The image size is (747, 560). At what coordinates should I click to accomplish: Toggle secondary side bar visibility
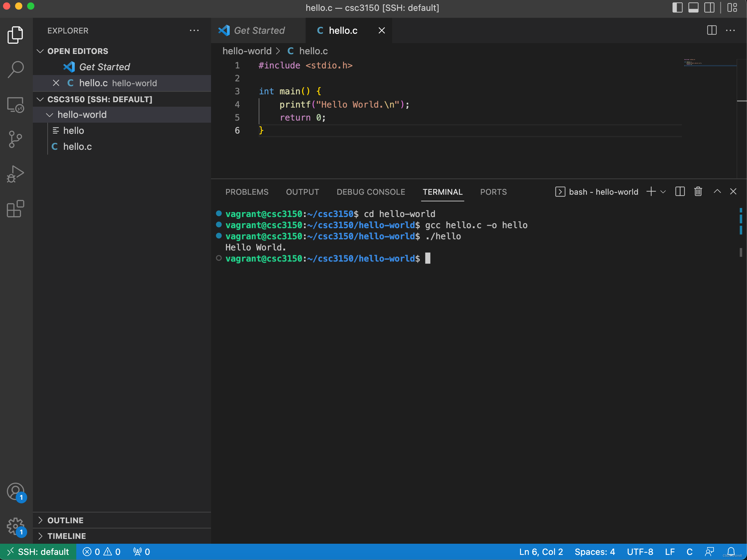(x=709, y=8)
